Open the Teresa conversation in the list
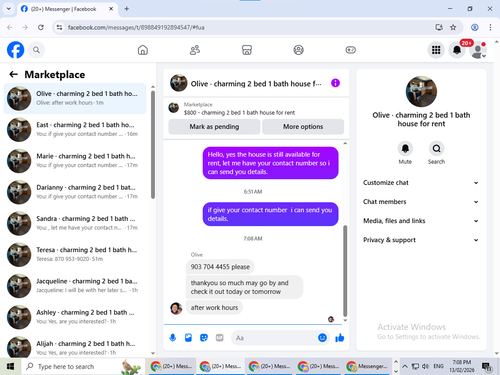Screen dimensions: 500x375 [75, 254]
